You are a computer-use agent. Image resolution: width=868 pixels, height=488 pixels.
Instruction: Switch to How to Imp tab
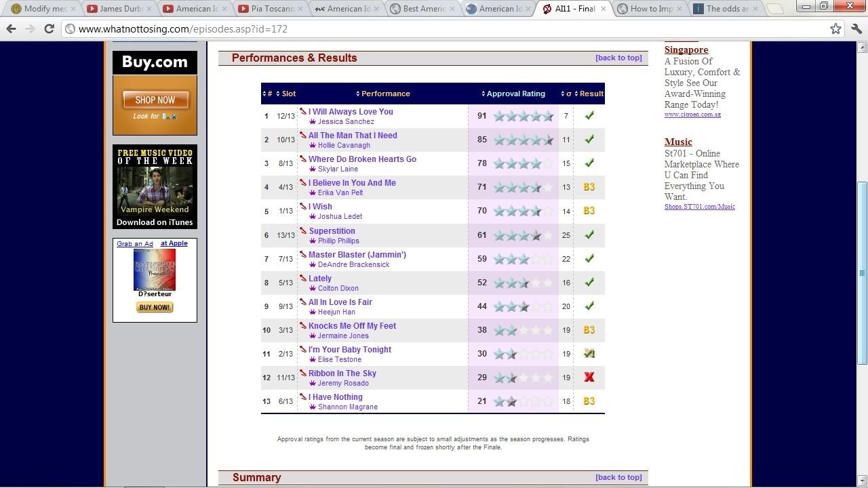pyautogui.click(x=651, y=9)
